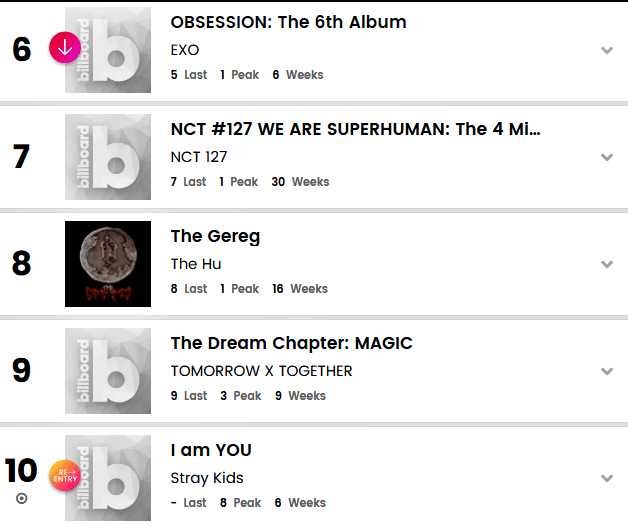Open the chevron for The Dream Chapter: MAGIC

(606, 371)
